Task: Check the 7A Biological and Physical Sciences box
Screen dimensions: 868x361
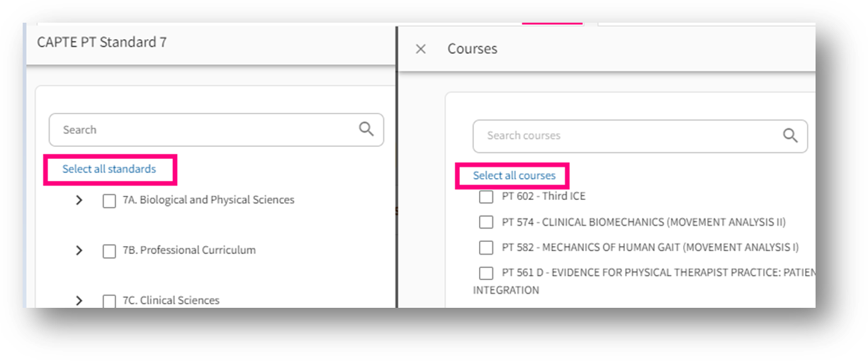Action: pos(109,201)
